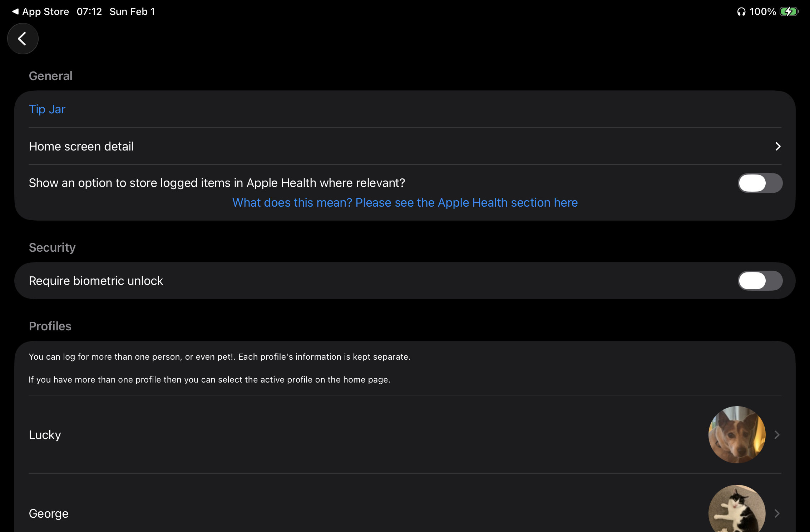Image resolution: width=810 pixels, height=532 pixels.
Task: Open George's profile photo
Action: tap(737, 514)
